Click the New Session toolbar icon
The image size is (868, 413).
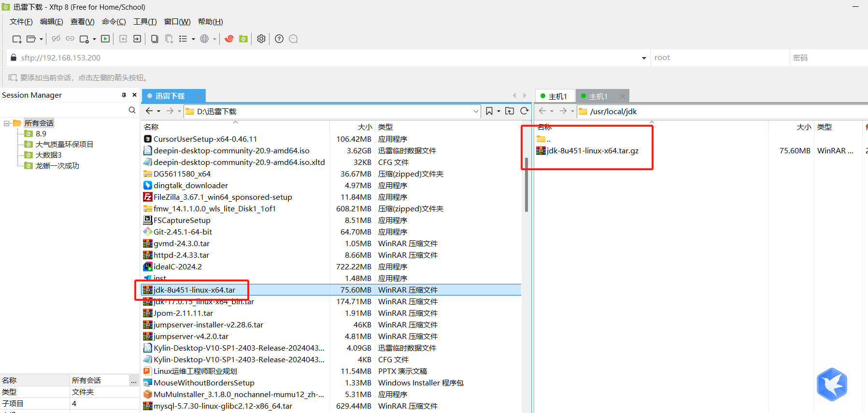[16, 39]
